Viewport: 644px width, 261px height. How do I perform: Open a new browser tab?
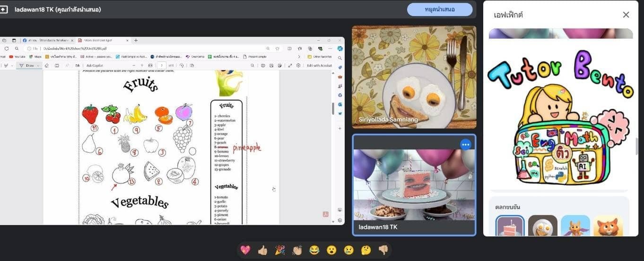click(136, 41)
